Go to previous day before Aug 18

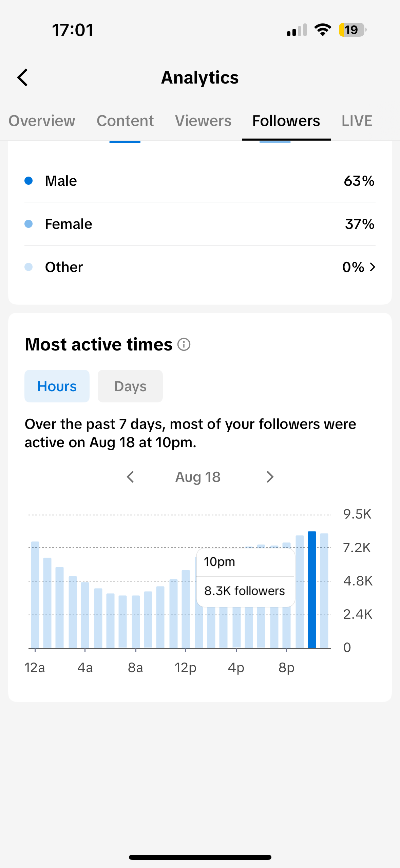pyautogui.click(x=130, y=477)
